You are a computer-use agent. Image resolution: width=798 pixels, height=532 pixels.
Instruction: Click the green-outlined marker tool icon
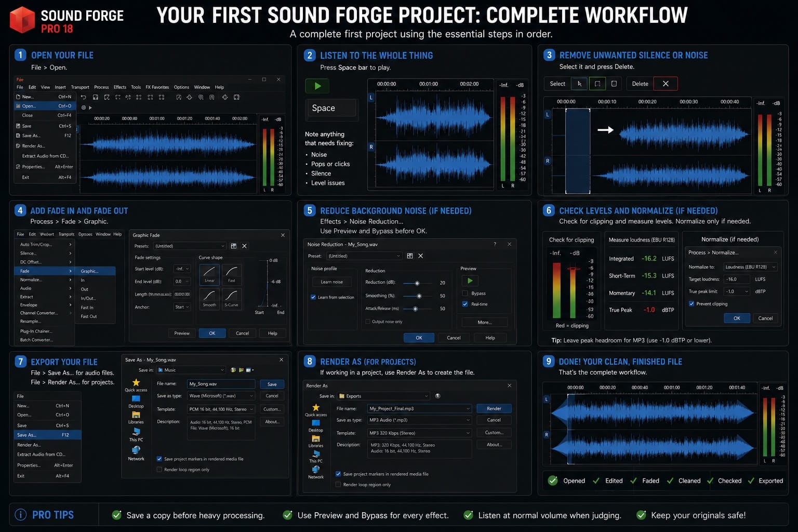[597, 84]
